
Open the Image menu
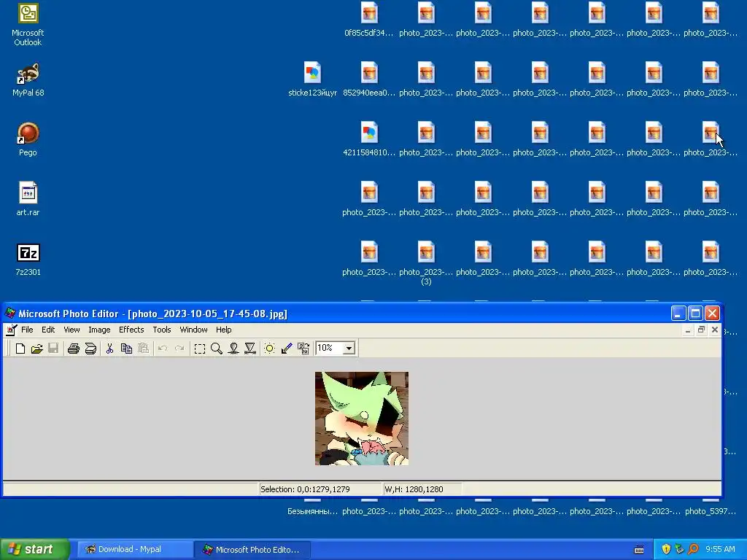click(99, 330)
